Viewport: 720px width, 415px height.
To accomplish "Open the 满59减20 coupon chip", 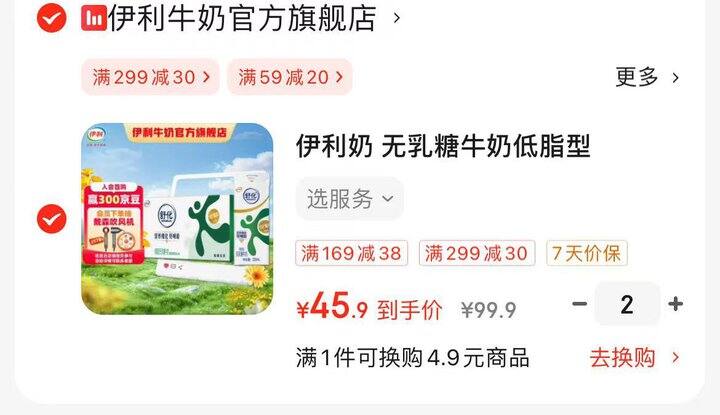I will pos(290,77).
